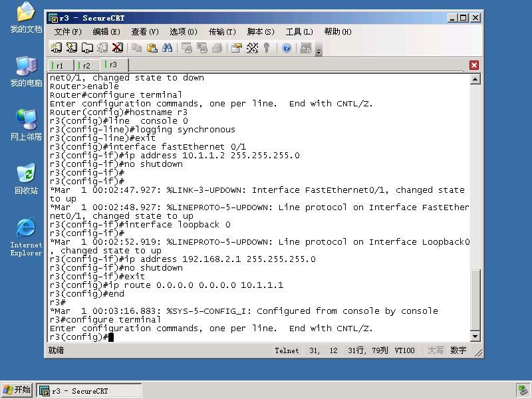
Task: Select the r3 session tab
Action: [114, 65]
